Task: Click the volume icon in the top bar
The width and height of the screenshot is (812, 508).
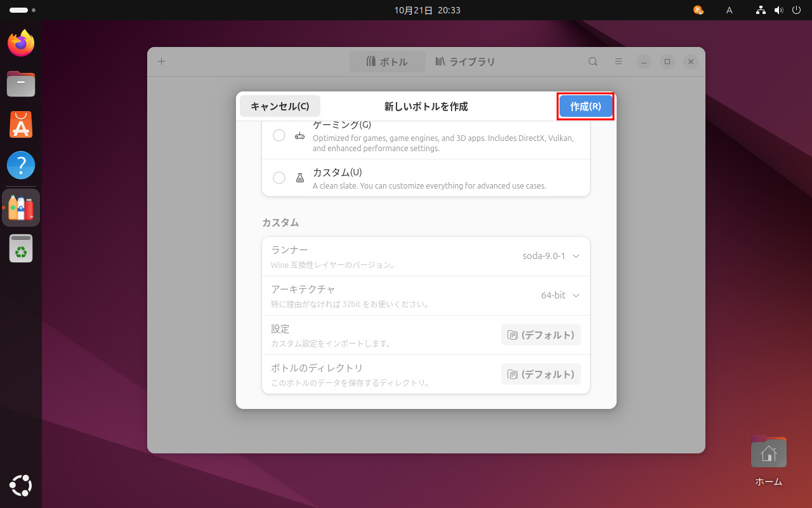Action: pyautogui.click(x=779, y=10)
